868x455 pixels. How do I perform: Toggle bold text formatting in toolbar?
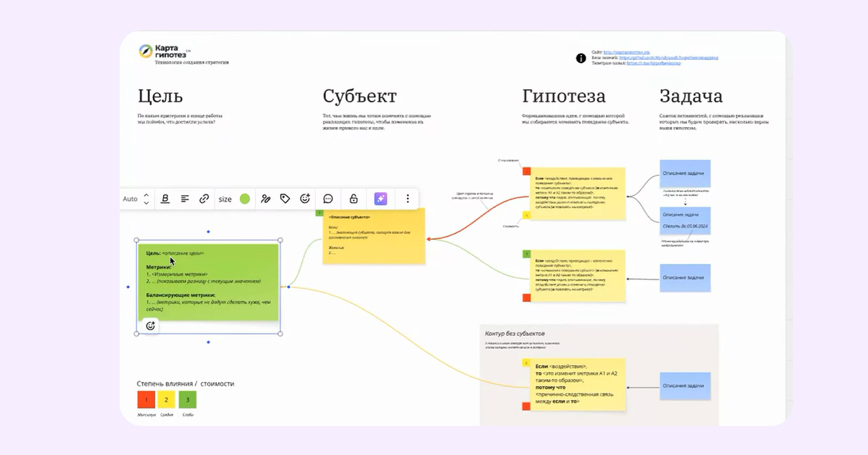[x=165, y=199]
